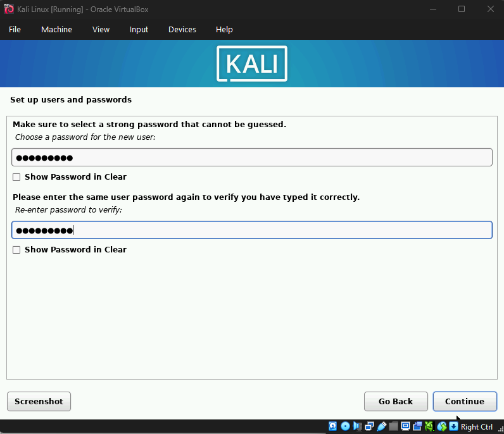Enable Show Password in Clear for first password
This screenshot has height=434, width=504.
click(x=17, y=177)
